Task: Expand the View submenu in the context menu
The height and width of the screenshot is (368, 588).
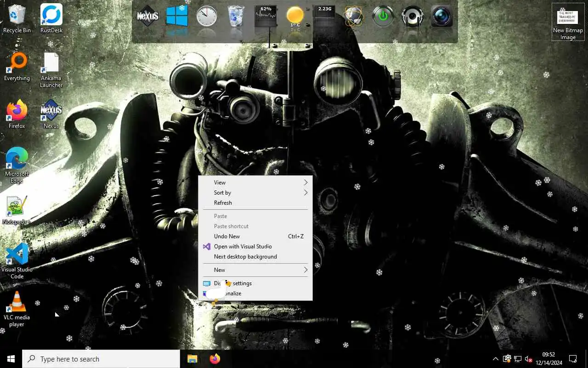Action: [255, 183]
